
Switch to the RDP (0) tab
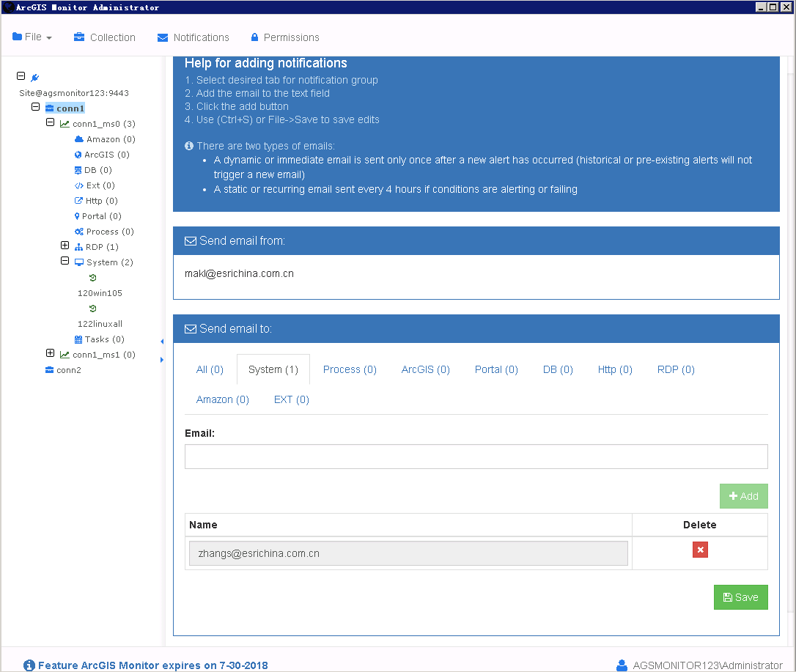click(676, 369)
